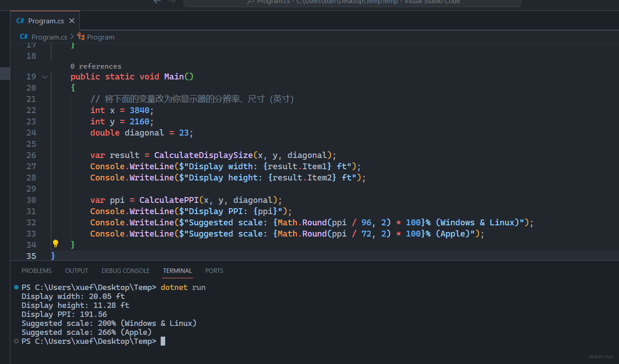Click the Program class icon in breadcrumb
Screen dimensions: 619x364
(x=81, y=37)
